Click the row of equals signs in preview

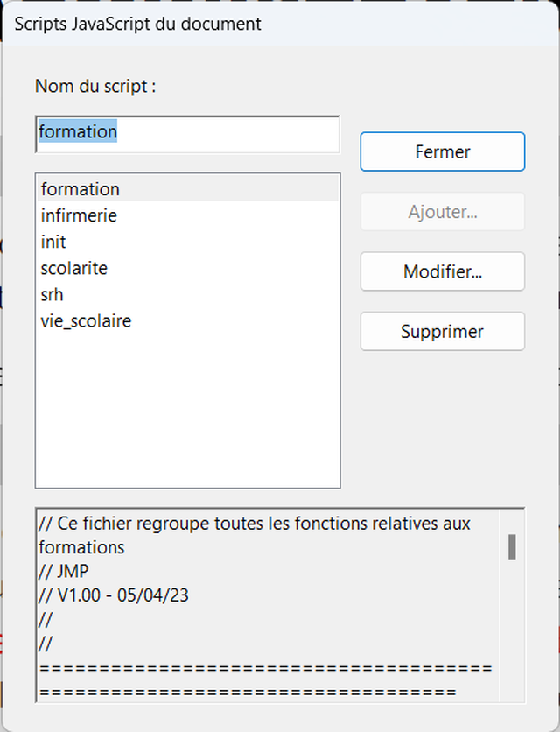click(262, 669)
